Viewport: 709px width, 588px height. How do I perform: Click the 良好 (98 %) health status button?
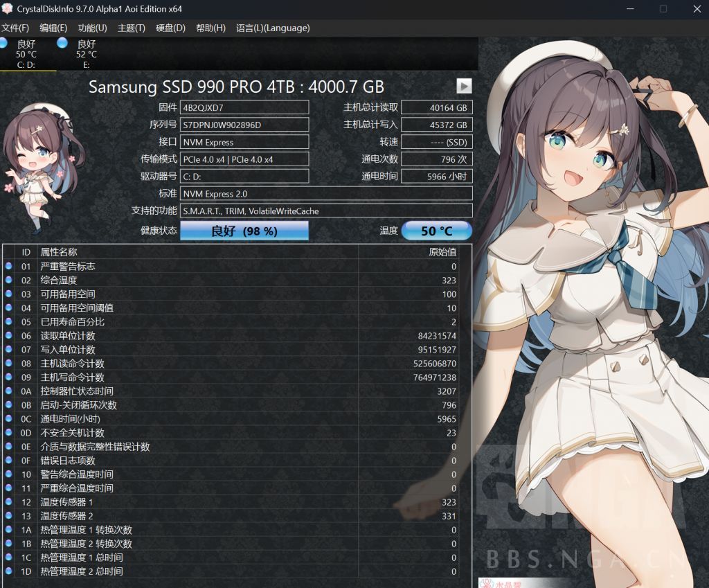[244, 231]
